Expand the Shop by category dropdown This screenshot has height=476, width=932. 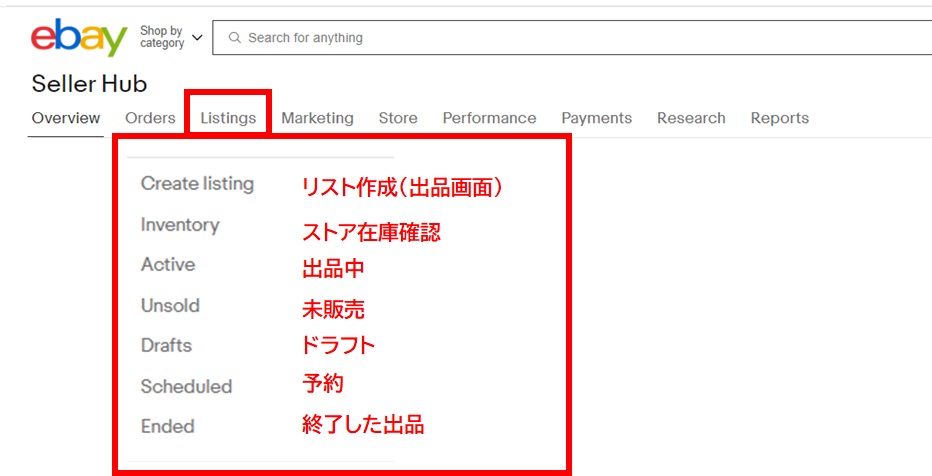(x=171, y=38)
